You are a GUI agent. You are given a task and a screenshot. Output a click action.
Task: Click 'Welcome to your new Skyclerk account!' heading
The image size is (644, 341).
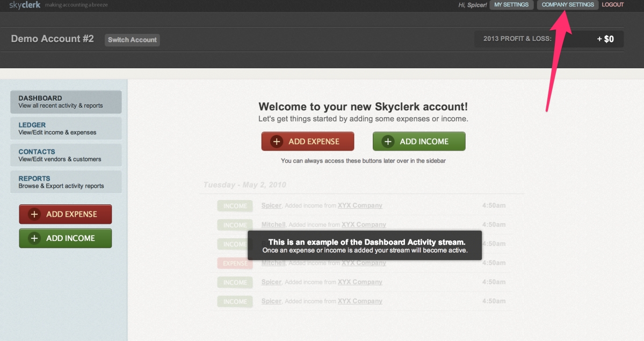click(363, 106)
